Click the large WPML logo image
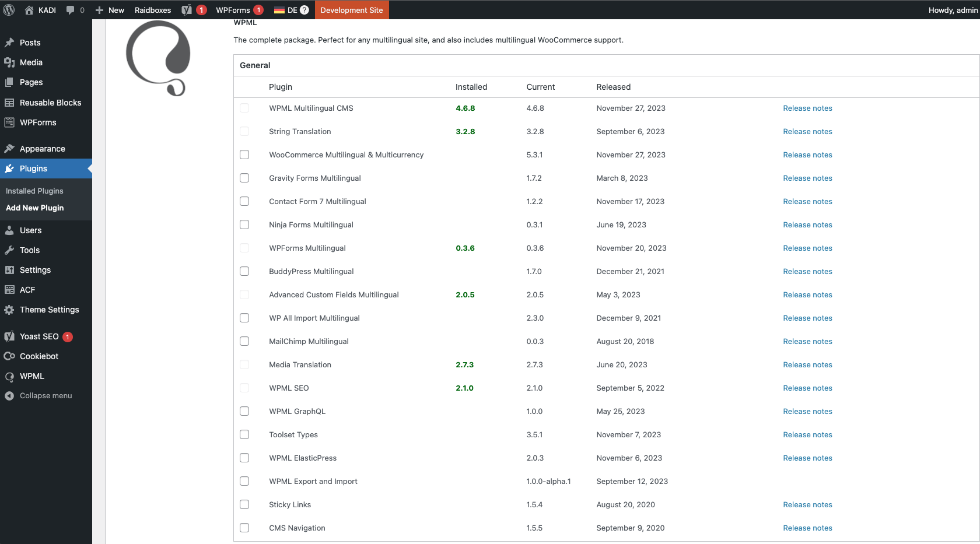 click(159, 58)
